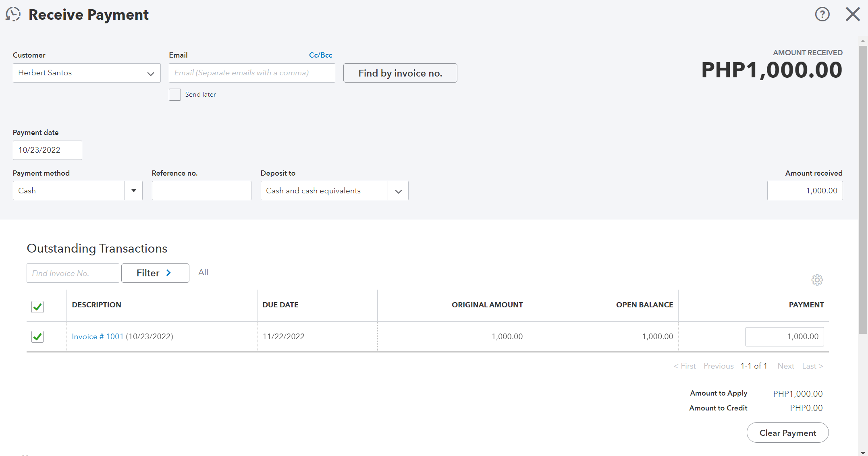Expand the Deposit to dropdown
868x456 pixels.
tap(398, 191)
